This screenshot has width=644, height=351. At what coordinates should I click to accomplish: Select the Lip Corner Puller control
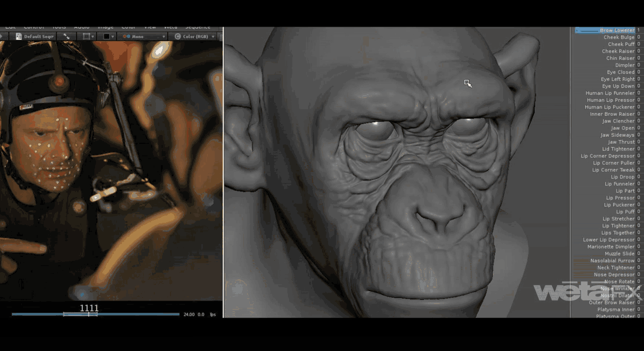click(613, 163)
